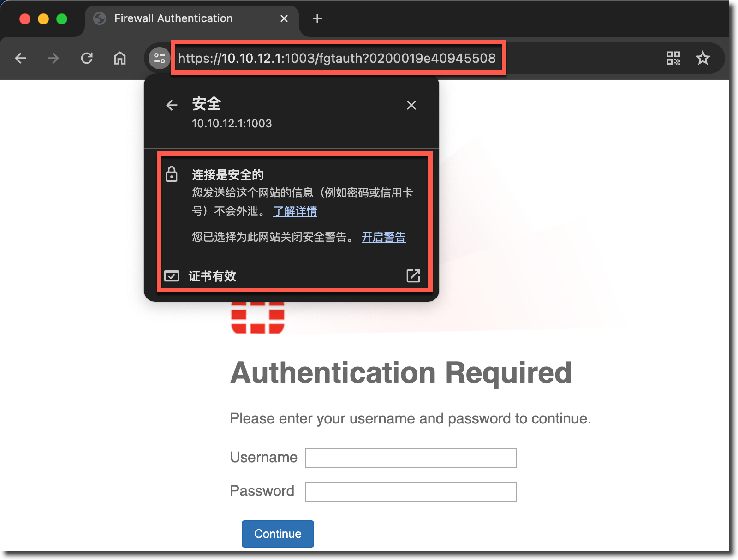This screenshot has width=738, height=560.
Task: Click the 了解详情 link
Action: pos(295,211)
